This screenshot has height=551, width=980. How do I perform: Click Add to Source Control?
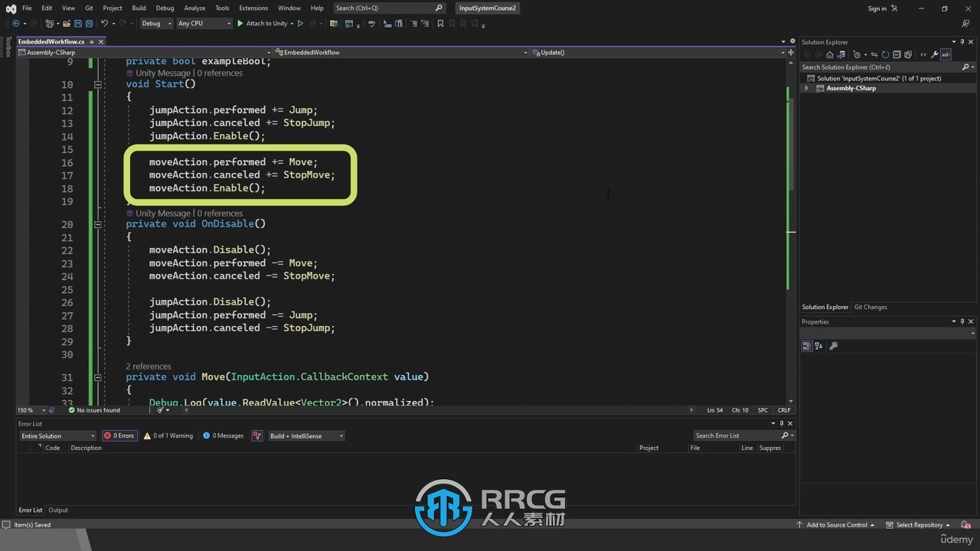(x=836, y=525)
